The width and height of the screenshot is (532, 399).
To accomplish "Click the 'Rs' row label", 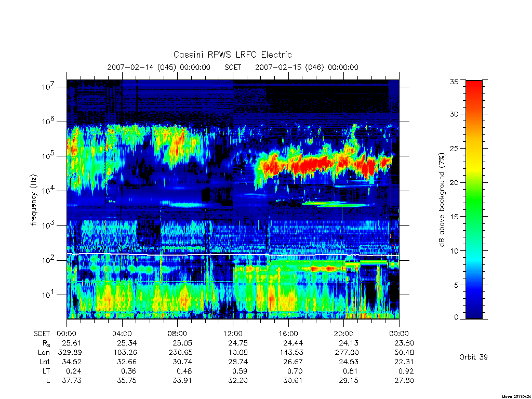I will coord(46,343).
